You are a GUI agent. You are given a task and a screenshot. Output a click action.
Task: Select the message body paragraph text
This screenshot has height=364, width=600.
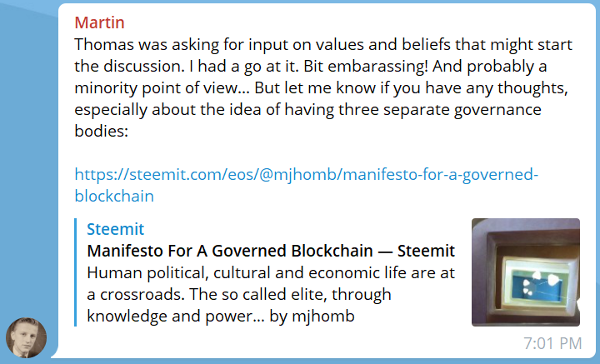(323, 87)
